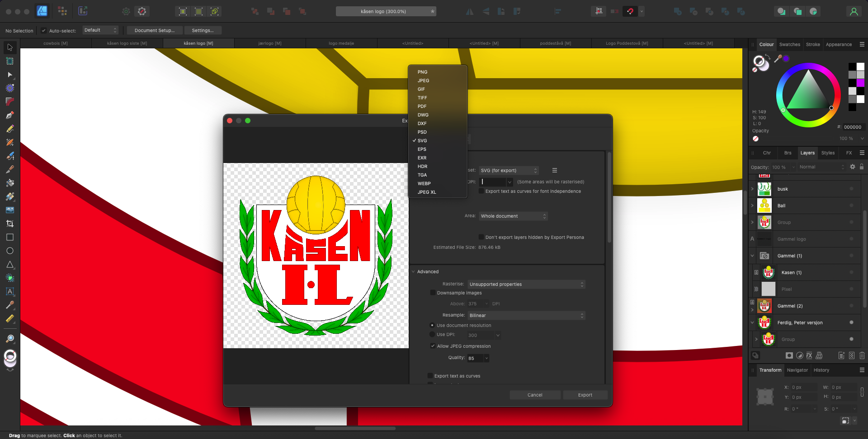Enable the Downsample images checkbox
Viewport: 868px width, 439px height.
point(433,293)
